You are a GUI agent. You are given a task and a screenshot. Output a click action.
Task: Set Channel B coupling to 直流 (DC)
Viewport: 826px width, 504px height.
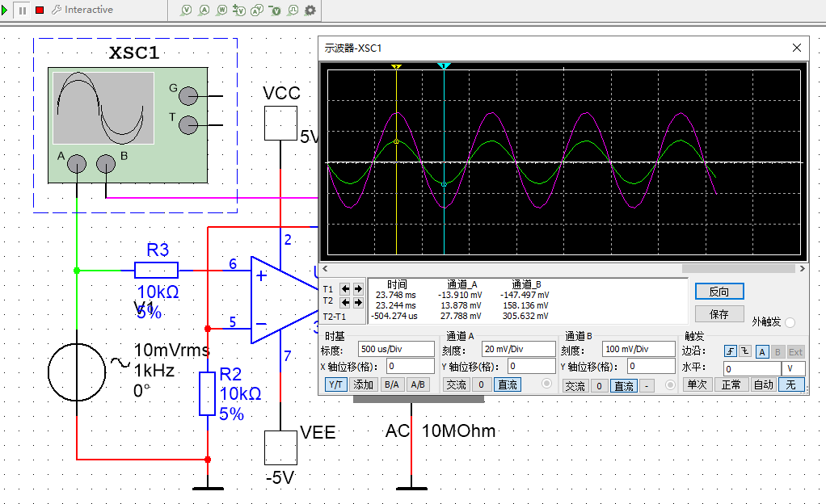click(x=624, y=386)
